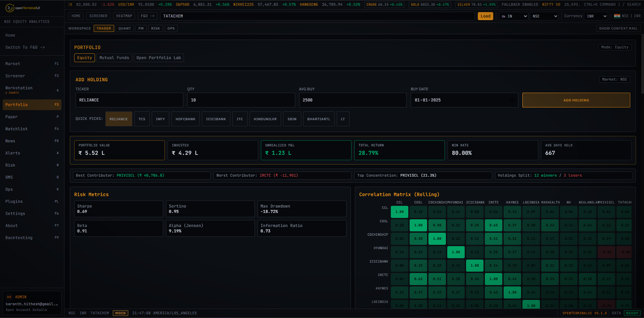This screenshot has height=318, width=644.
Task: Open Market in the sidebar
Action: 32,64
